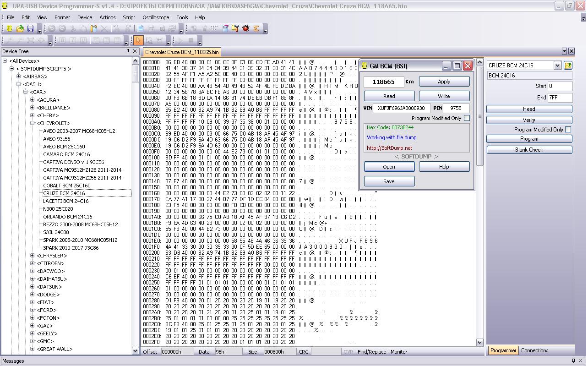Viewport: 588px width, 366px height.
Task: Click the Device Tree vertical scrollbar thumb
Action: [135, 74]
